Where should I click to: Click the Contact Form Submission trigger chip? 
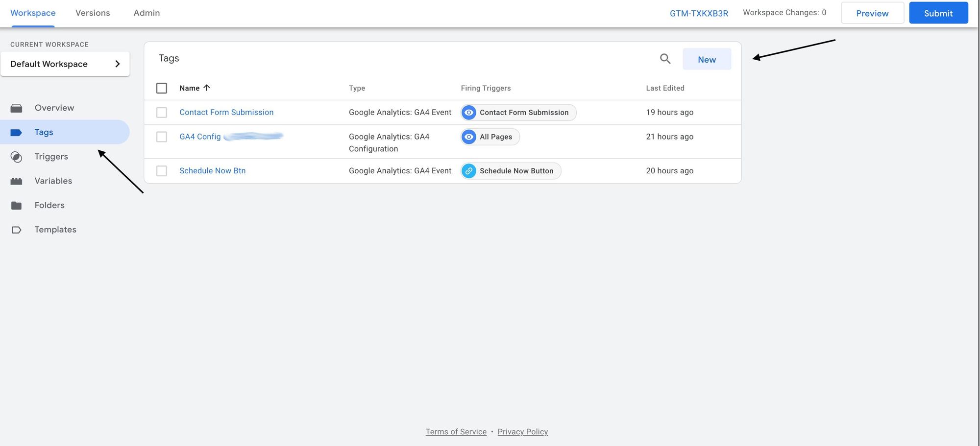coord(518,113)
